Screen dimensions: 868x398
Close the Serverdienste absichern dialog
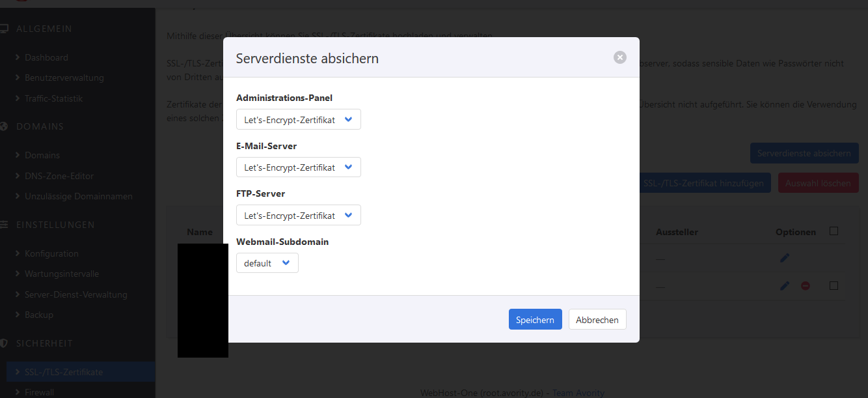pos(619,57)
